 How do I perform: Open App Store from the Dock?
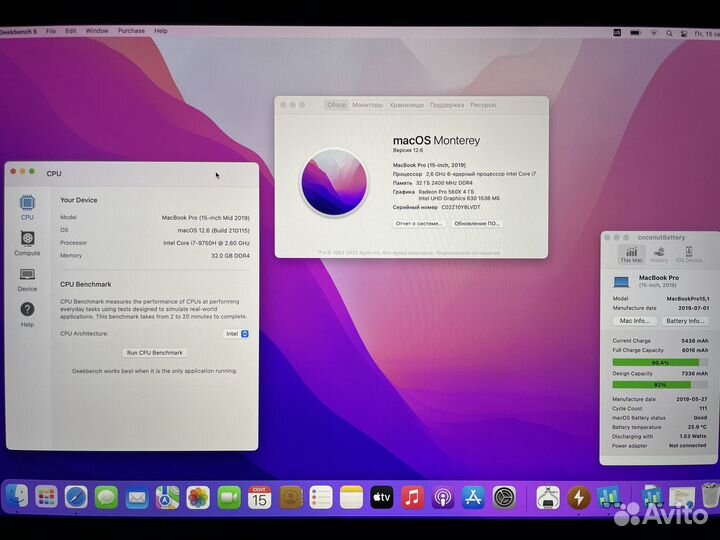click(x=473, y=497)
